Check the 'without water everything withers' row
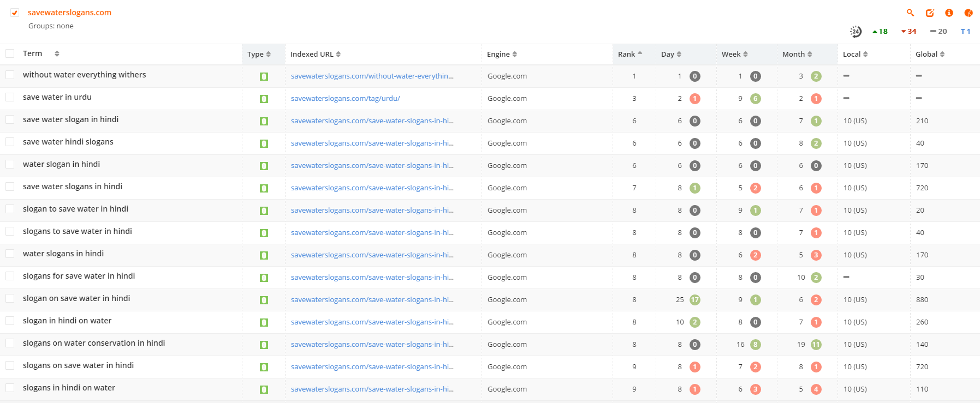 pyautogui.click(x=10, y=75)
